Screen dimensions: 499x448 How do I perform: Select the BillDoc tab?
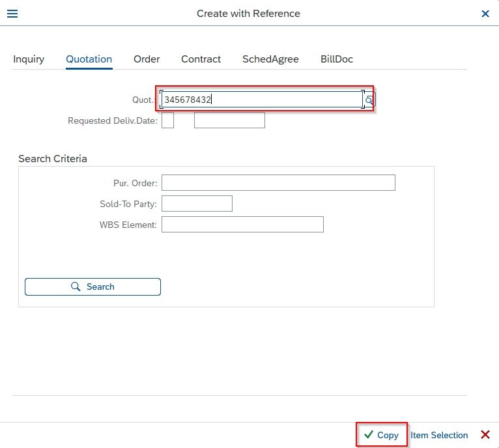tap(337, 59)
